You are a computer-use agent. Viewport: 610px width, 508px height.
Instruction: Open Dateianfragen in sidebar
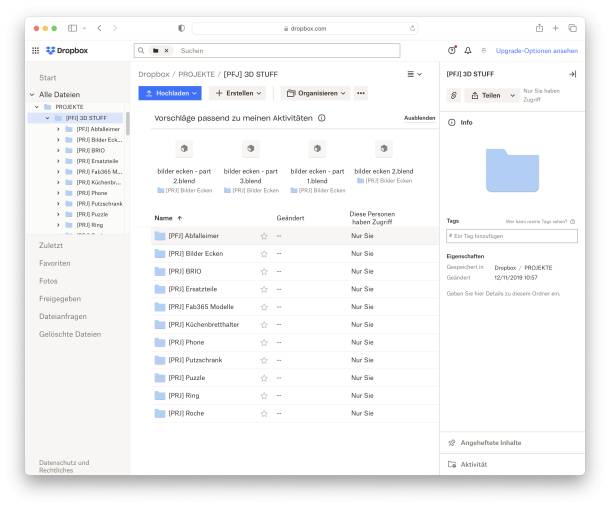63,317
